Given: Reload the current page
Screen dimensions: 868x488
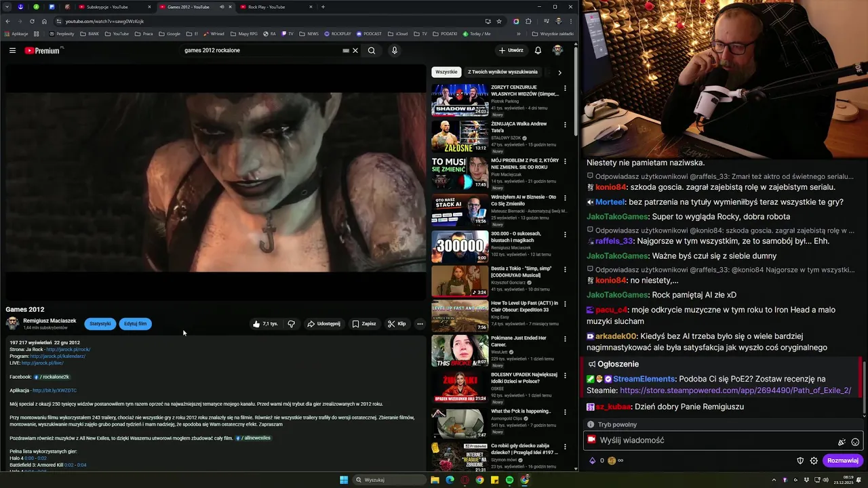Looking at the screenshot, I should point(32,21).
